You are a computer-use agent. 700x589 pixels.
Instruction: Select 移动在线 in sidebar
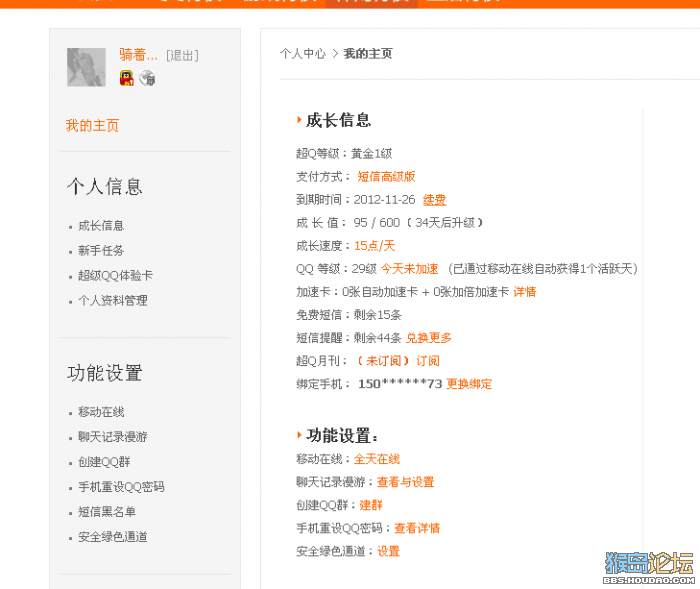tap(101, 412)
